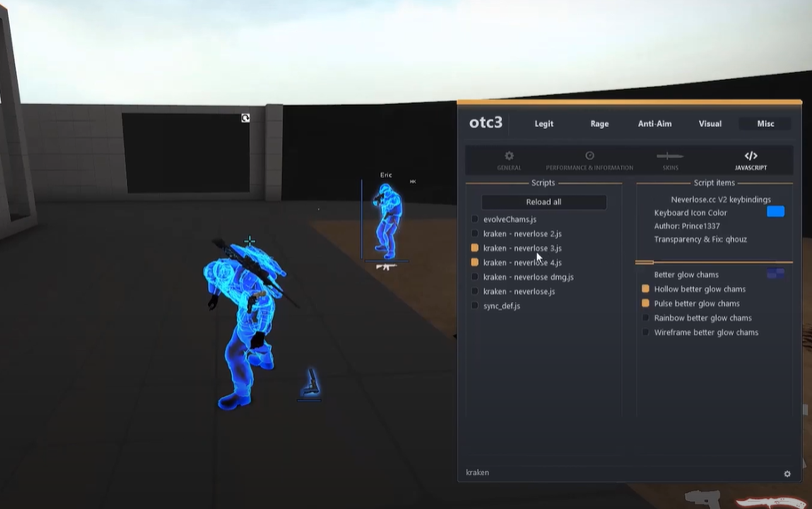Screen dimensions: 812x509
Task: Switch to the Anti-Aim tab
Action: (x=655, y=123)
